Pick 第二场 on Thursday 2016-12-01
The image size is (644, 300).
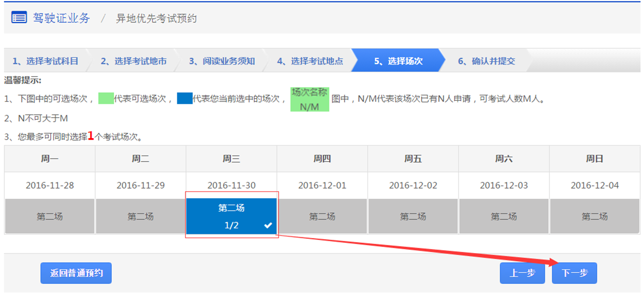(x=322, y=216)
